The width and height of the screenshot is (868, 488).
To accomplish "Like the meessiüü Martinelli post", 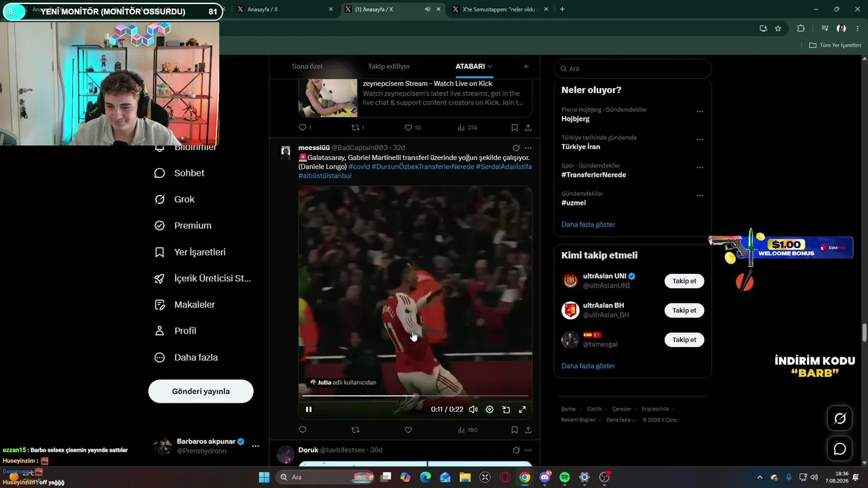I will [408, 430].
